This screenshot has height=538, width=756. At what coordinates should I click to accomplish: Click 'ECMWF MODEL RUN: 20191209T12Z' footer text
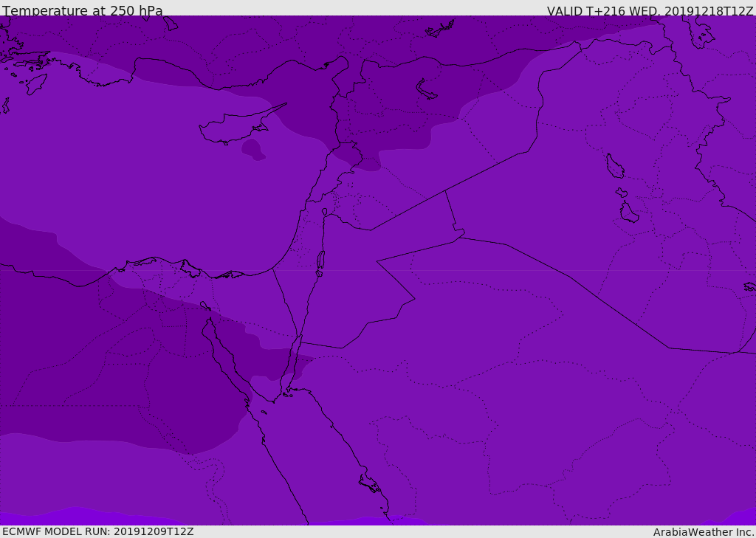(98, 531)
